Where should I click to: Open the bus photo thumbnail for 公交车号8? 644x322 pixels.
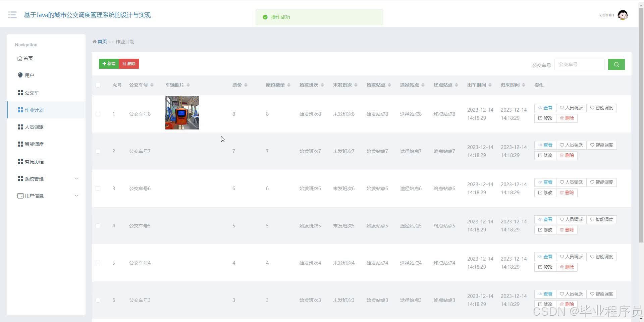coord(182,113)
